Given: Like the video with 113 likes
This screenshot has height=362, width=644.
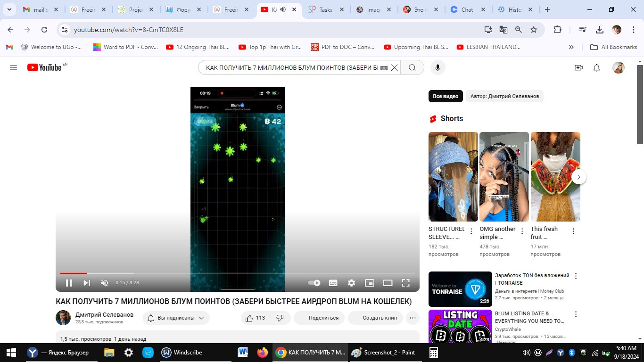Looking at the screenshot, I should 255,318.
